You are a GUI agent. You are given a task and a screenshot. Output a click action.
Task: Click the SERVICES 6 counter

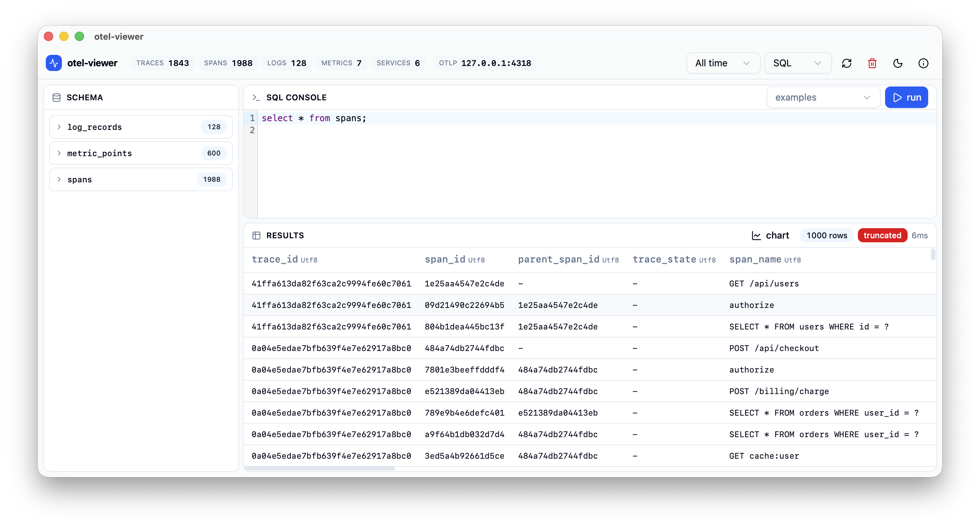pyautogui.click(x=398, y=63)
